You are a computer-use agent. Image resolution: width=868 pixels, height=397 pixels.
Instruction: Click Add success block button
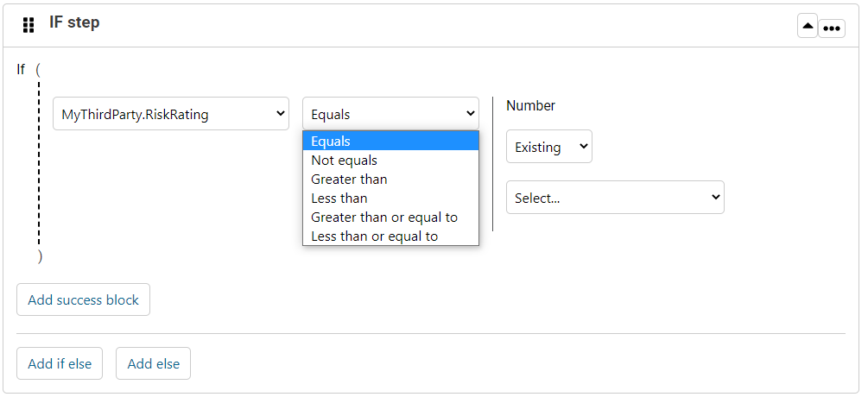coord(83,299)
